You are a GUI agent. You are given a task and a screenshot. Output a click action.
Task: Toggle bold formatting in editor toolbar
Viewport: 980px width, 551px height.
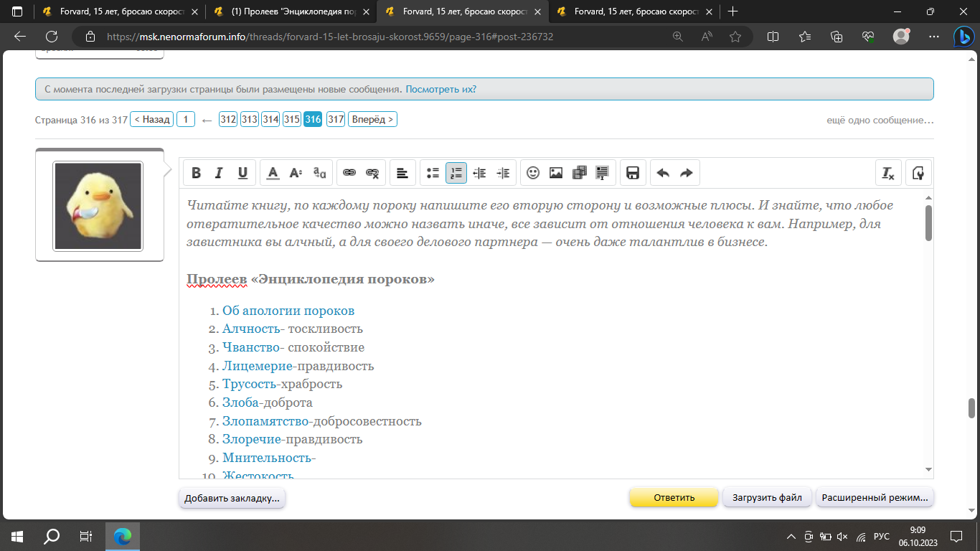pos(196,173)
